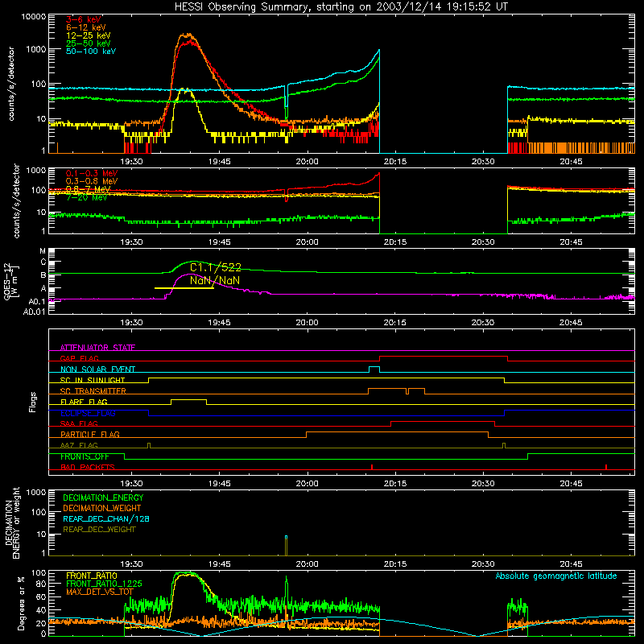Click the 0.3-0.8 MeV legend label
Viewport: 644px width, 644px height.
coord(92,182)
